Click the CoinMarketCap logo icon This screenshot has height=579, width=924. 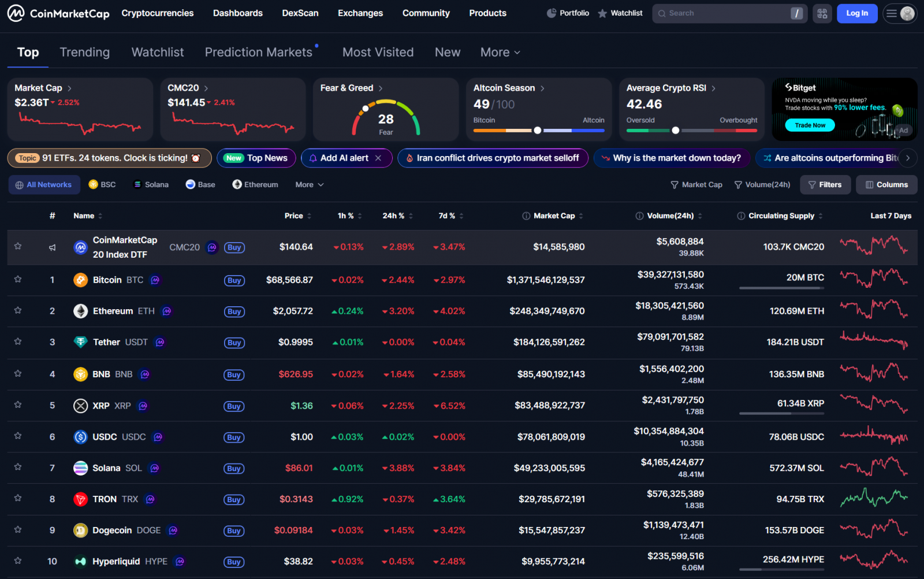pos(16,13)
